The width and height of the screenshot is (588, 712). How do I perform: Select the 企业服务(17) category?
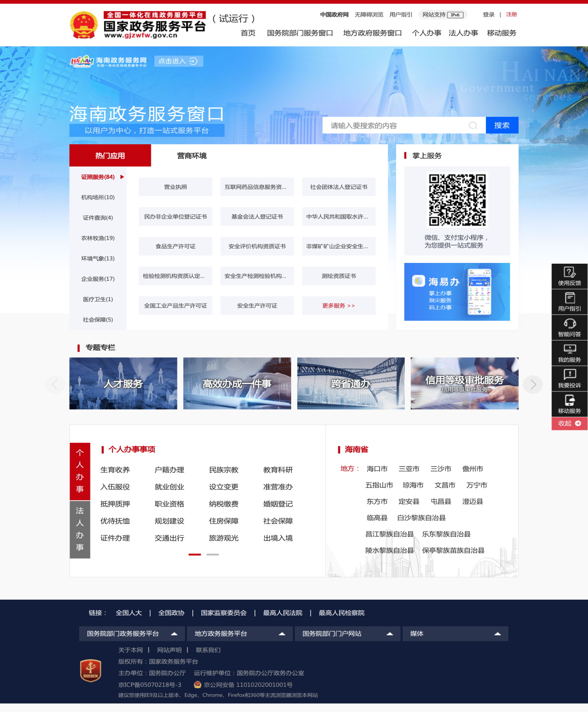click(x=98, y=279)
